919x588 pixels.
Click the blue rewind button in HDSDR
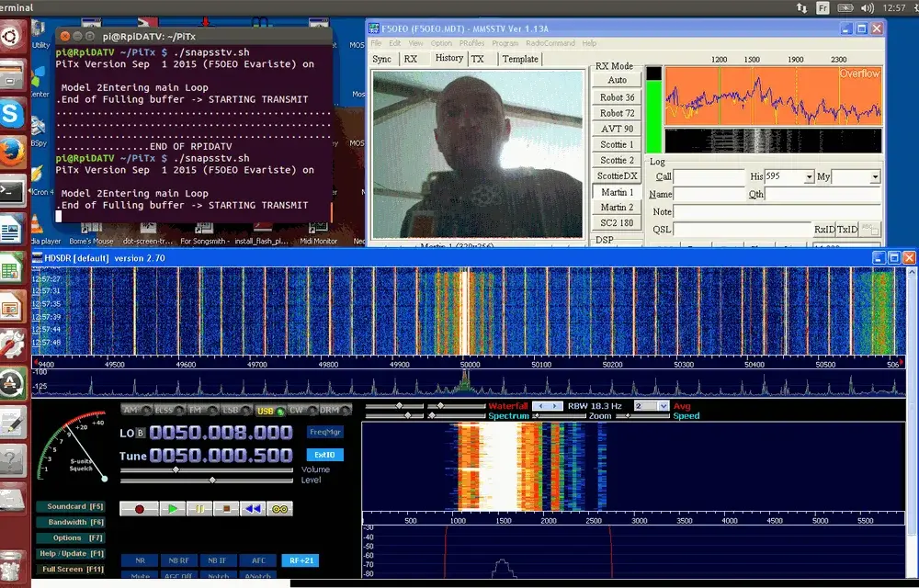[x=254, y=508]
